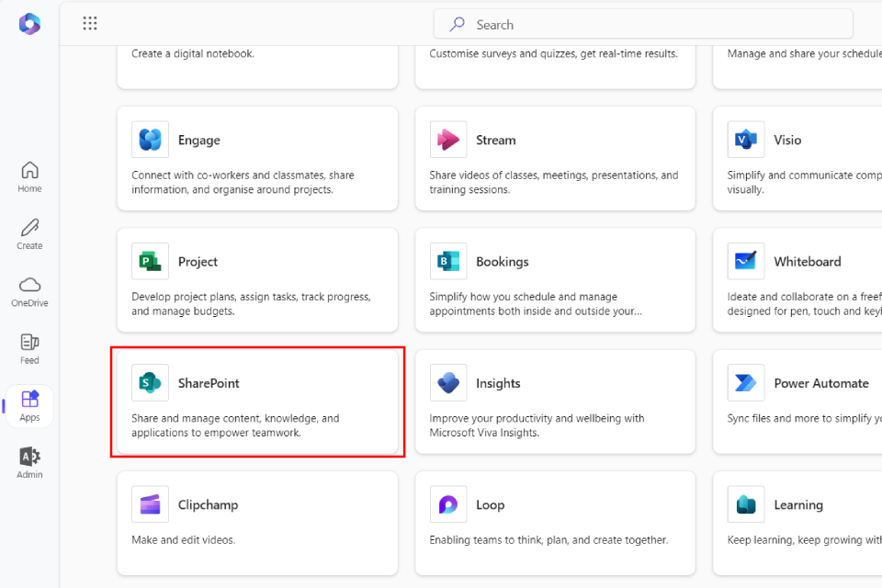
Task: Click the Visio app icon
Action: coord(745,140)
